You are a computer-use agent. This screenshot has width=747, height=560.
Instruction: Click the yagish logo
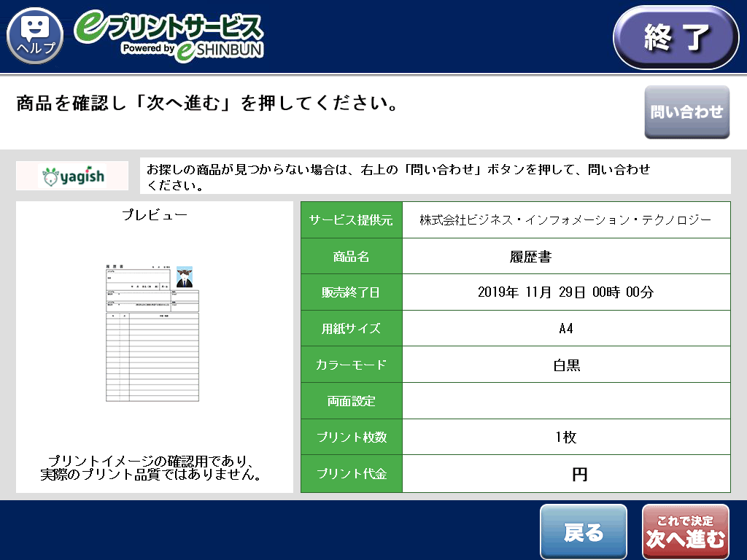coord(72,176)
